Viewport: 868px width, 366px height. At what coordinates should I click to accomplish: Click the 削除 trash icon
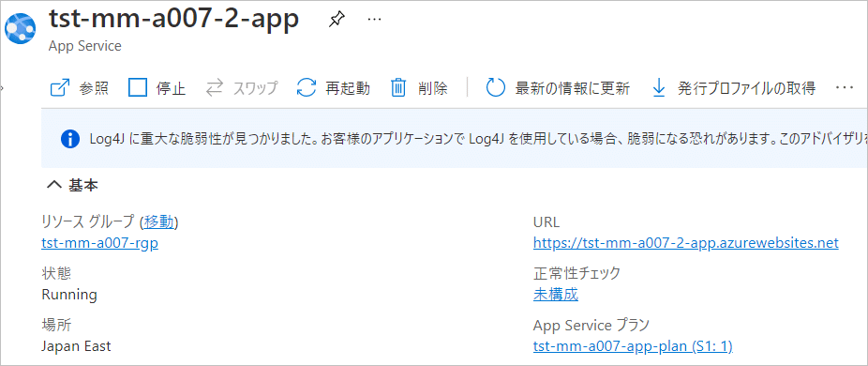(x=398, y=87)
